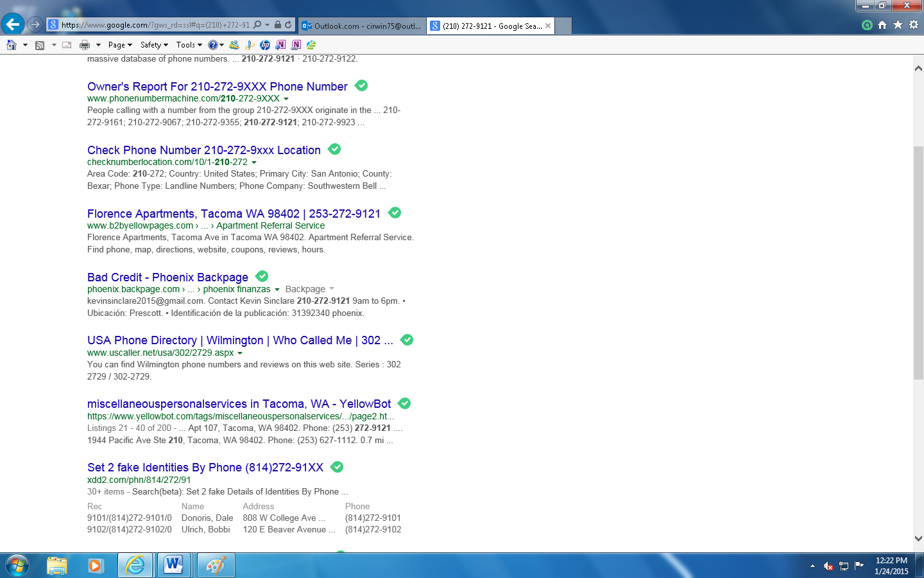Expand the Print options dropdown arrow

98,45
